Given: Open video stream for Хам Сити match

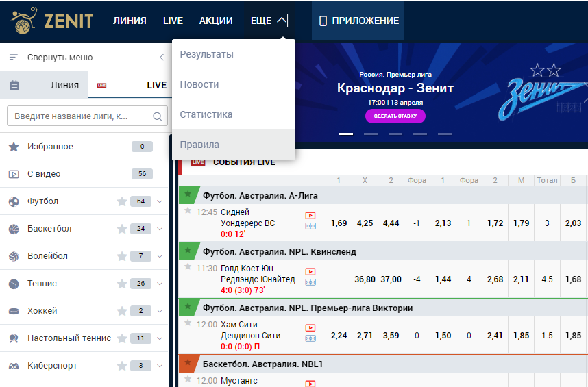Looking at the screenshot, I should pos(310,328).
